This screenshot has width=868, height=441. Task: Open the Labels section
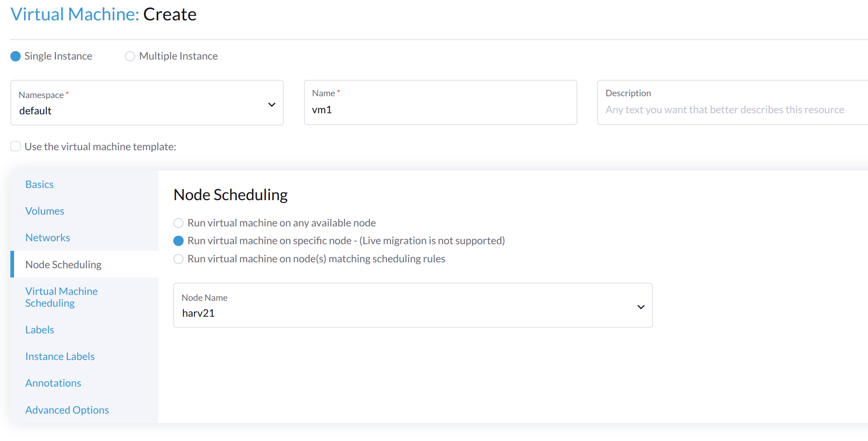coord(39,329)
